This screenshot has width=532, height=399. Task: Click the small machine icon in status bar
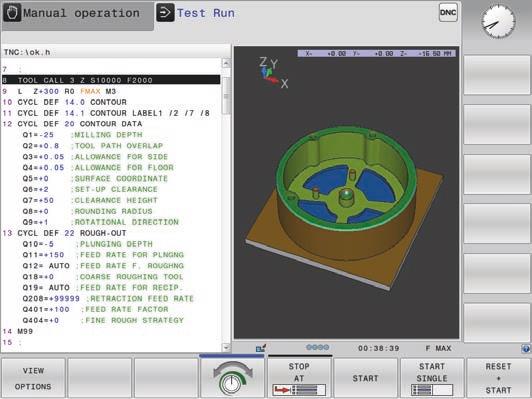(x=261, y=348)
